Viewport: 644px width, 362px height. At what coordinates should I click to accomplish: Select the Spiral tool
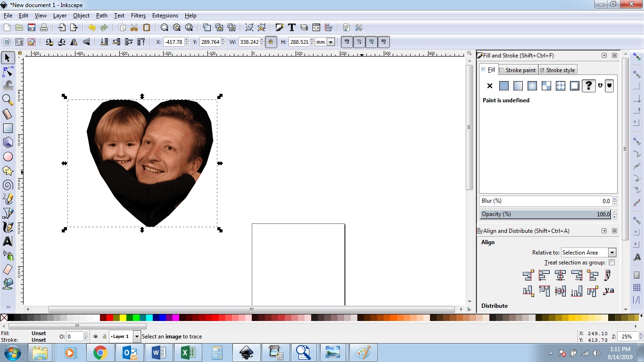(x=8, y=185)
